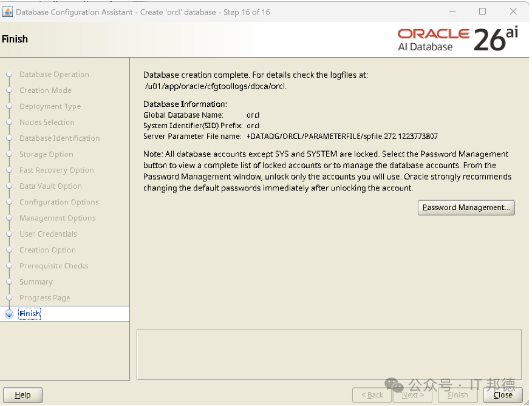Minimize the Database Configuration Assistant window
The image size is (532, 406).
click(452, 11)
